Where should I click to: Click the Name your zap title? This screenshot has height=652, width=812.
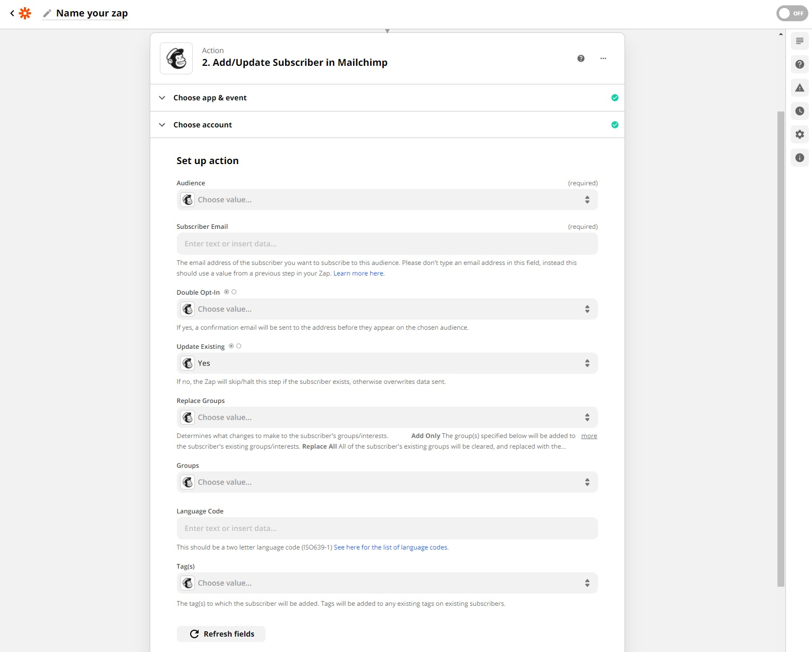coord(92,13)
